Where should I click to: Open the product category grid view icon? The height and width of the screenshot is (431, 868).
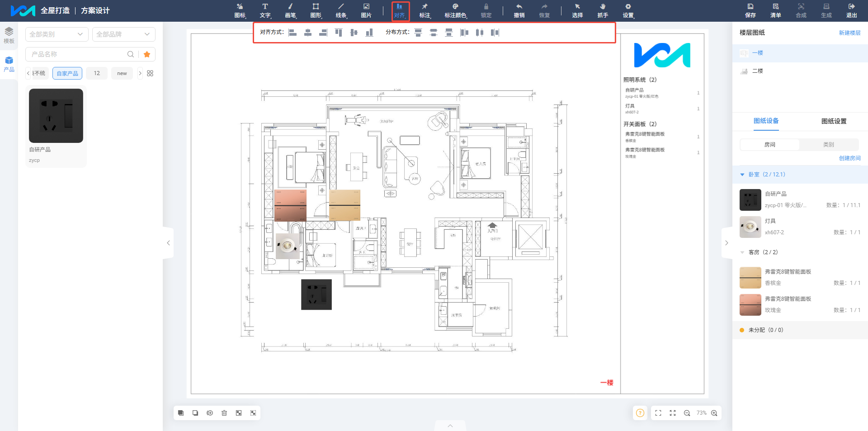click(150, 73)
